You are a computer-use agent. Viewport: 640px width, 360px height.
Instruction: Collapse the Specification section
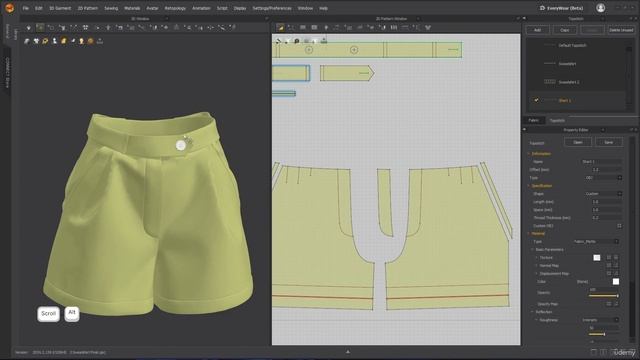tap(529, 186)
